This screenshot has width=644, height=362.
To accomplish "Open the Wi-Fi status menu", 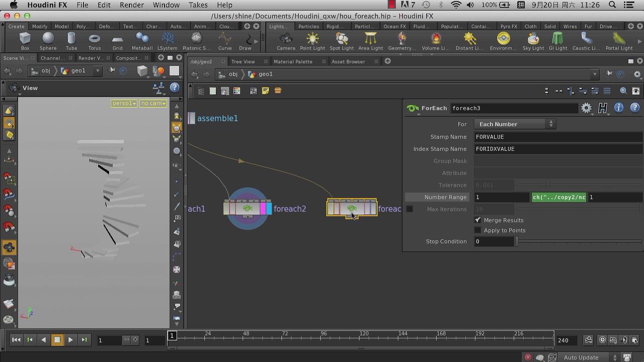I will click(456, 5).
